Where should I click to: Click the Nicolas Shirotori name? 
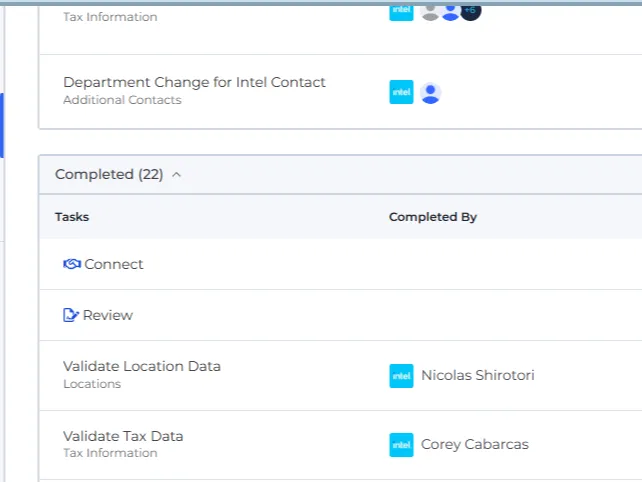point(478,375)
